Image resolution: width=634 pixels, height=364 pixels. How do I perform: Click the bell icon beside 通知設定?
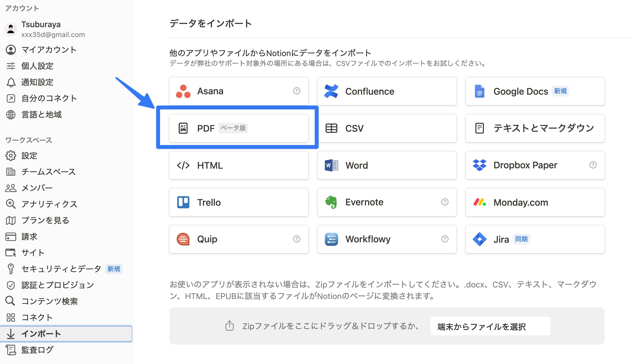click(11, 82)
